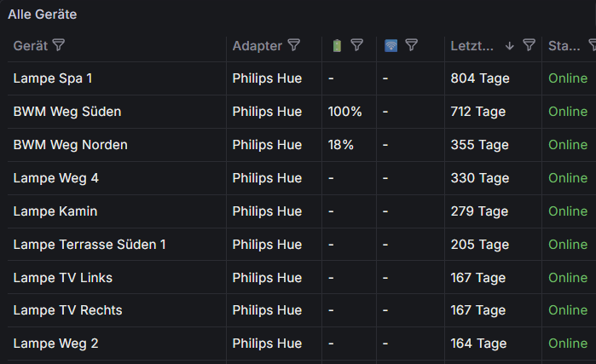The height and width of the screenshot is (364, 596).
Task: Open the BWM Weg Süden device
Action: point(67,112)
